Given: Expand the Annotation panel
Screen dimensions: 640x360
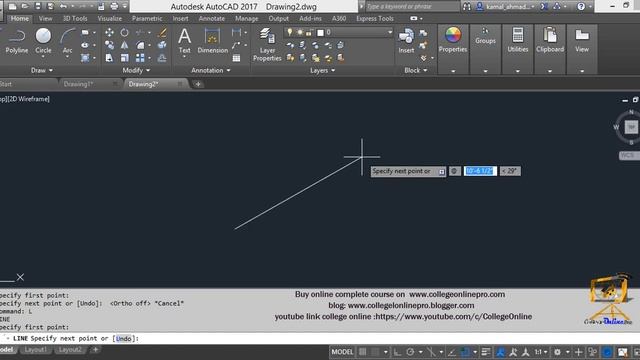Looking at the screenshot, I should click(211, 70).
